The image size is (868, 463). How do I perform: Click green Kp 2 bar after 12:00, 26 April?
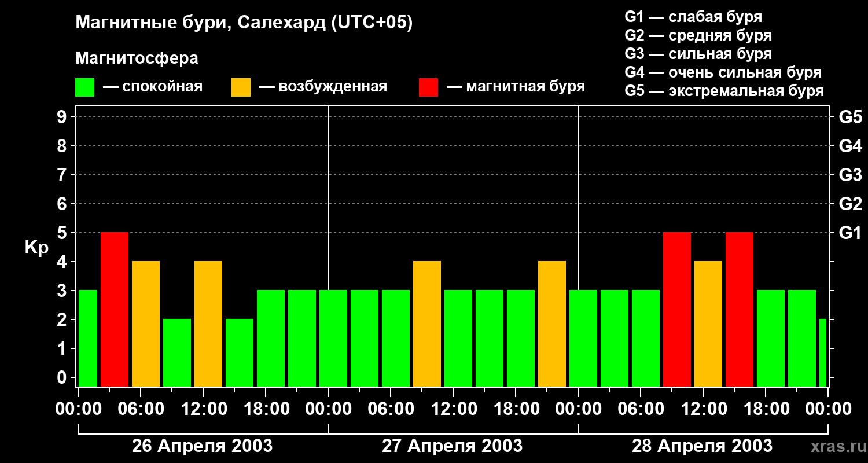[x=240, y=353]
